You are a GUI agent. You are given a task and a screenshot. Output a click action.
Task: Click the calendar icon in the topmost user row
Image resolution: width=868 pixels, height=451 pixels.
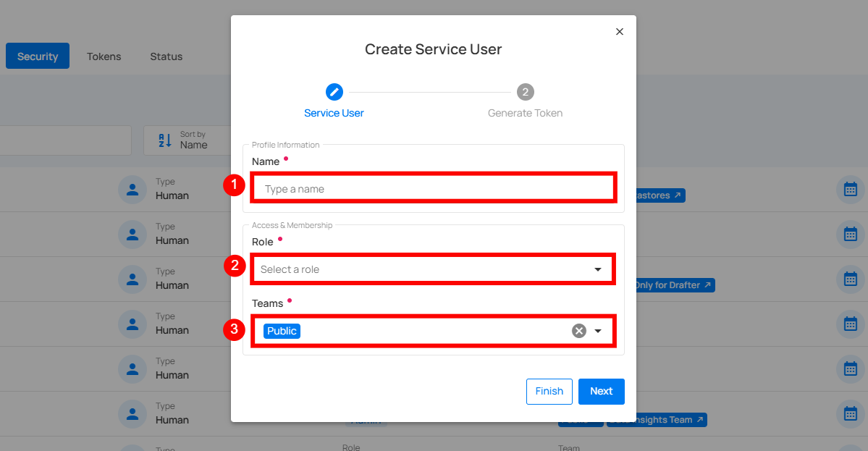[x=850, y=189]
